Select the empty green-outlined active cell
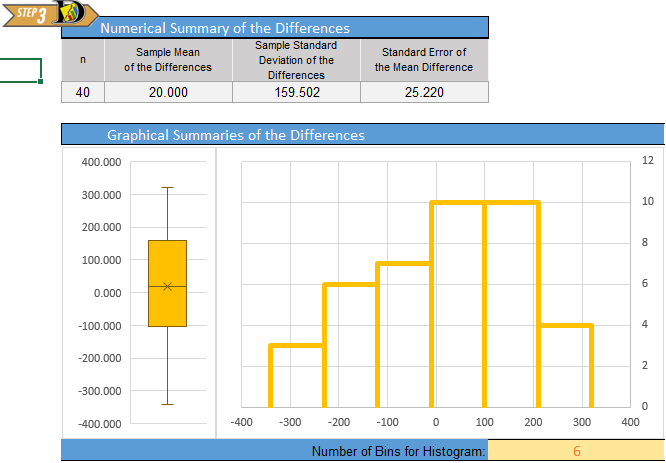Image resolution: width=666 pixels, height=463 pixels. [x=20, y=70]
